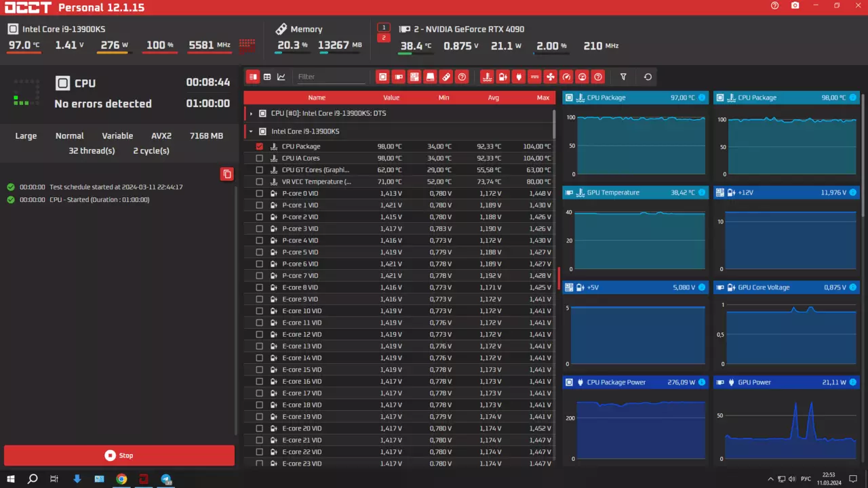Collapse the Intel Core i9-13900KS sensor group

pyautogui.click(x=252, y=131)
